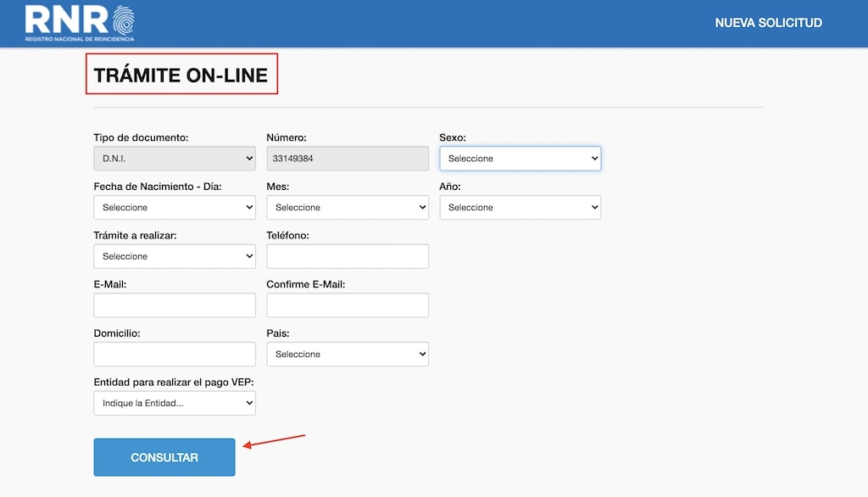
Task: Open the Trámite a realizar dropdown
Action: pyautogui.click(x=174, y=256)
